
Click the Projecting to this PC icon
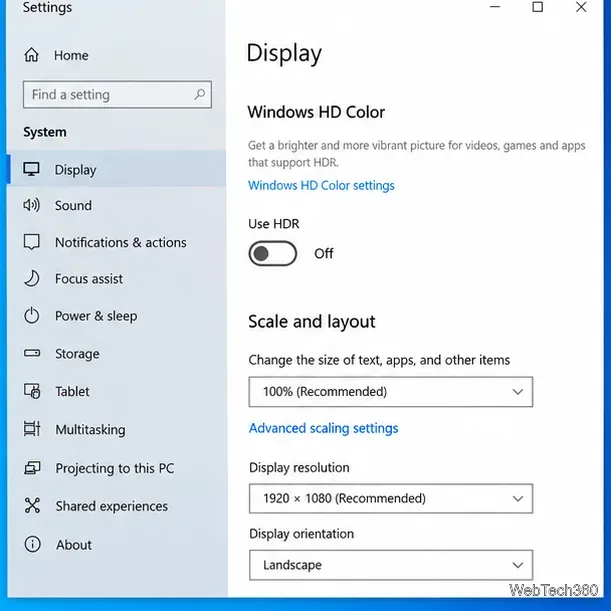tap(32, 468)
